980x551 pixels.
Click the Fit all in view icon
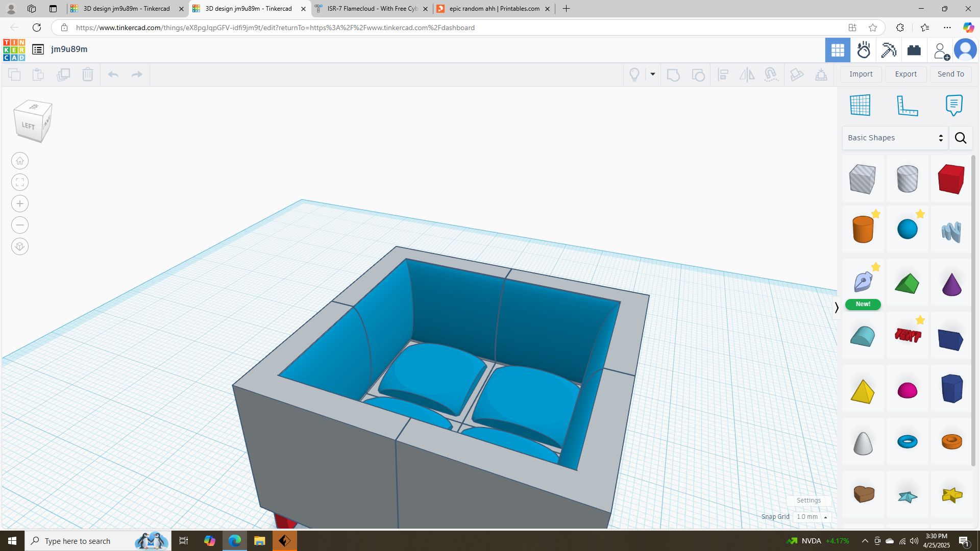tap(20, 182)
